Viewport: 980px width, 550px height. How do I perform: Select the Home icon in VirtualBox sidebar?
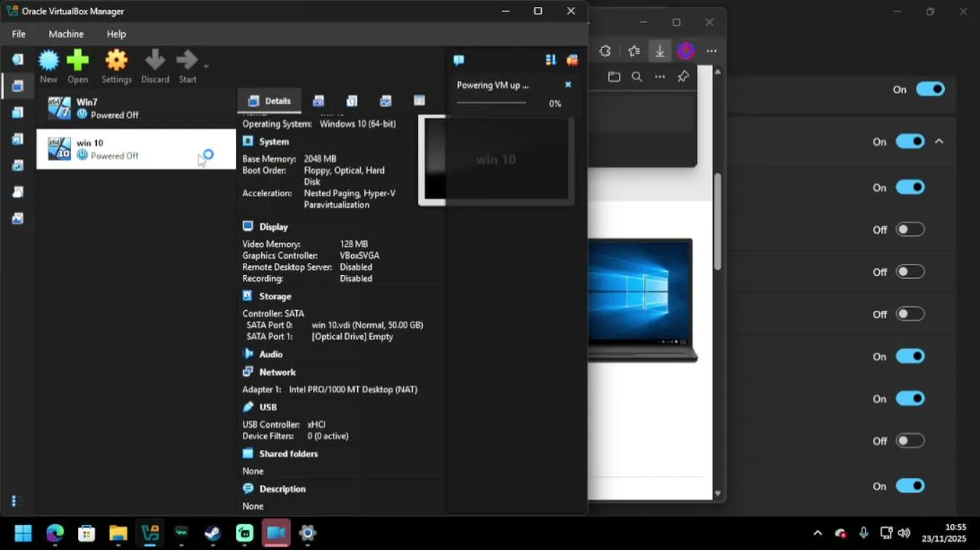[17, 60]
